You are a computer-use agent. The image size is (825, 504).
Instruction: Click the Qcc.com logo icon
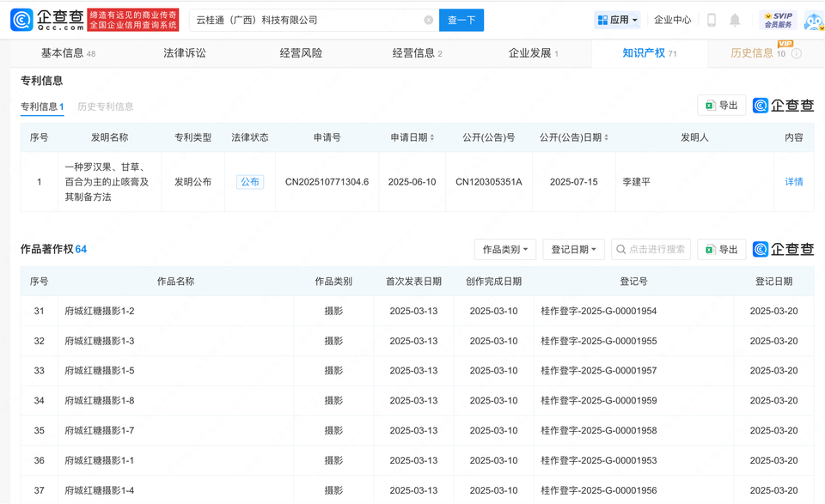(x=21, y=20)
